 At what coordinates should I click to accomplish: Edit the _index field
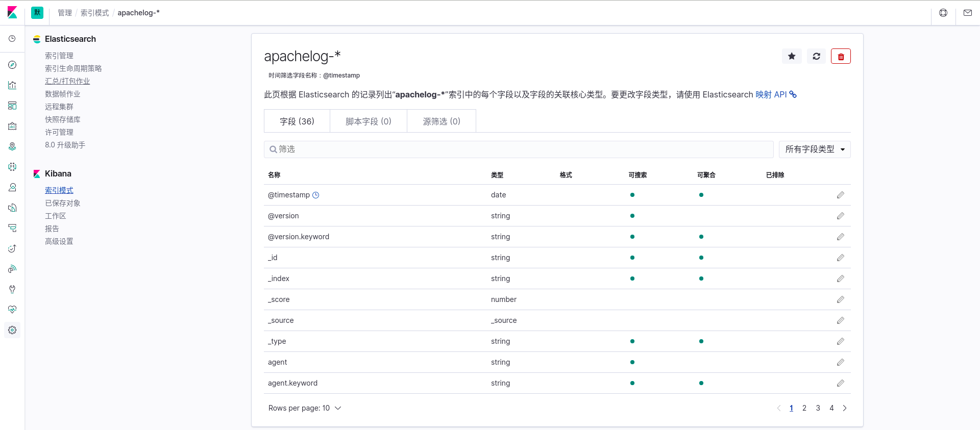[x=841, y=279]
